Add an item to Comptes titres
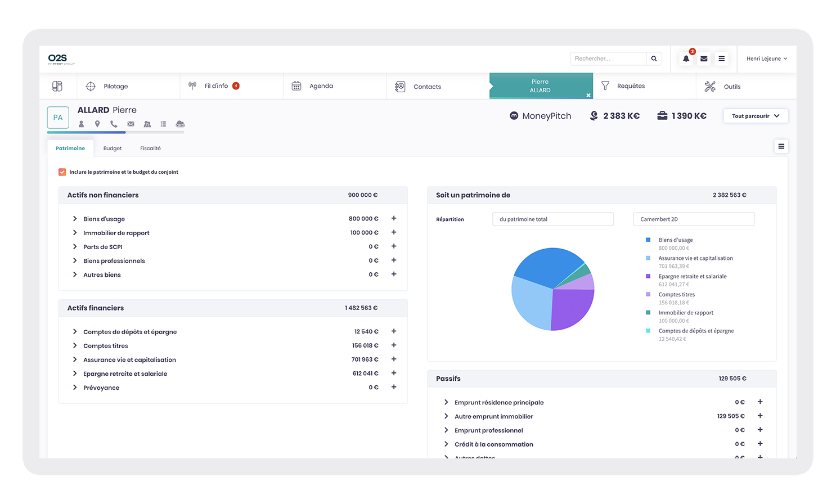Screen dimensions: 836x504 [394, 345]
